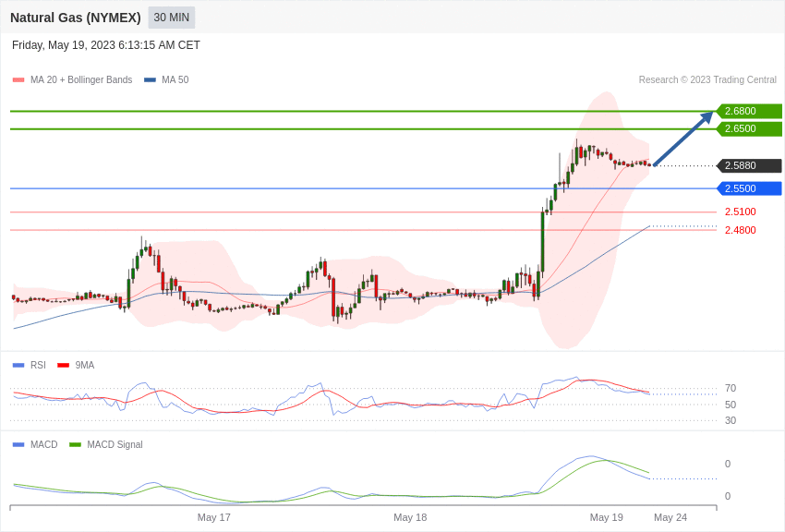The height and width of the screenshot is (532, 785).
Task: Click the date Friday, May 19, 2023 timestamp
Action: coord(105,45)
